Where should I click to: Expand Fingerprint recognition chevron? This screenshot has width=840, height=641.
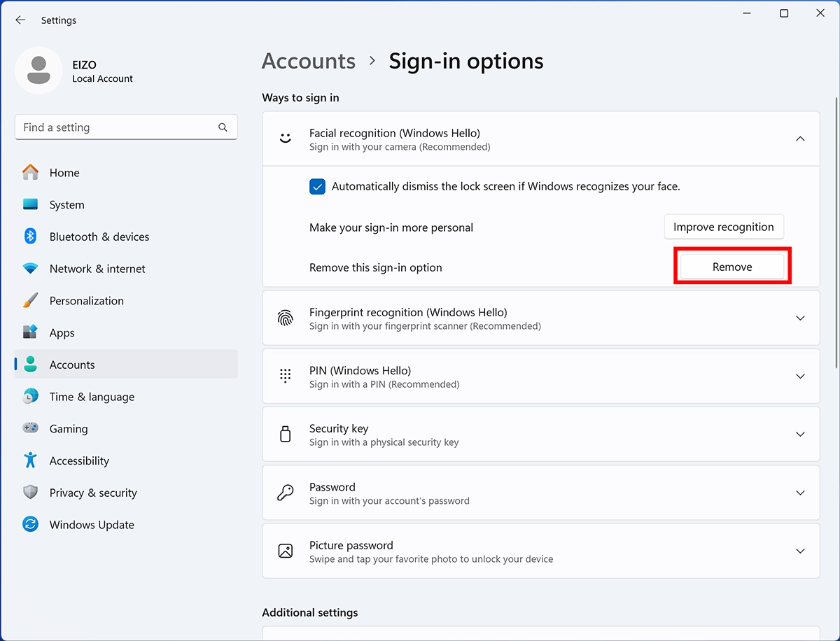(x=800, y=318)
